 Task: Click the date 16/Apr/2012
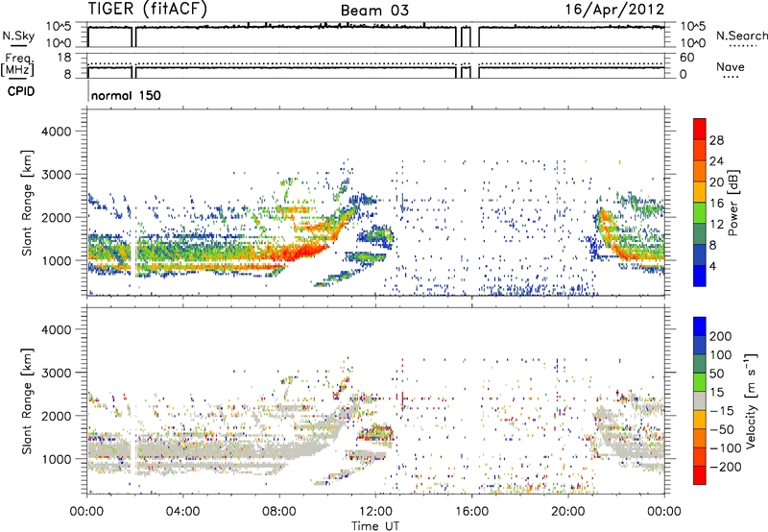[614, 10]
